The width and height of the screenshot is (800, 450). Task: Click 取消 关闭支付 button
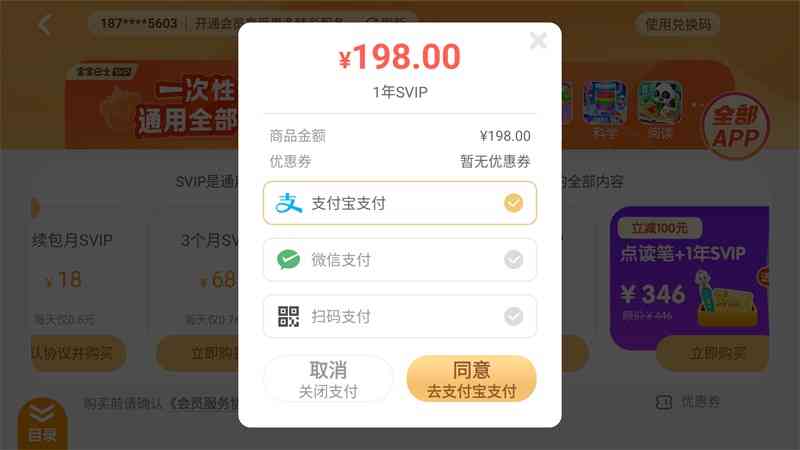(329, 379)
